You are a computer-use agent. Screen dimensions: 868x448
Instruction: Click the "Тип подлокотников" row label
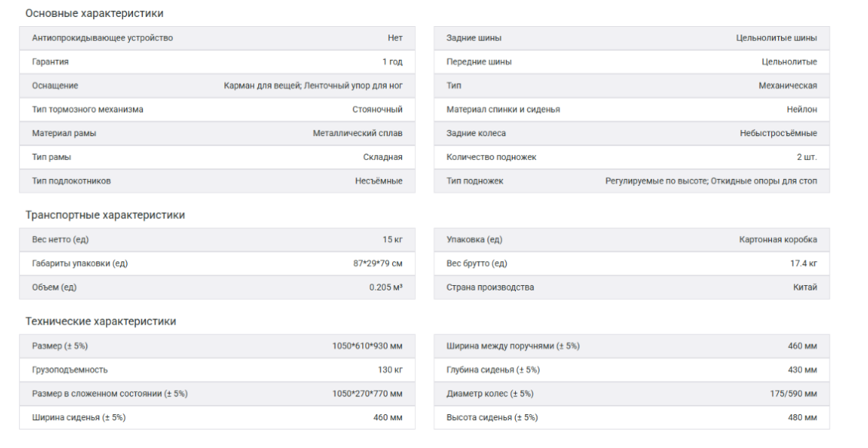[72, 181]
